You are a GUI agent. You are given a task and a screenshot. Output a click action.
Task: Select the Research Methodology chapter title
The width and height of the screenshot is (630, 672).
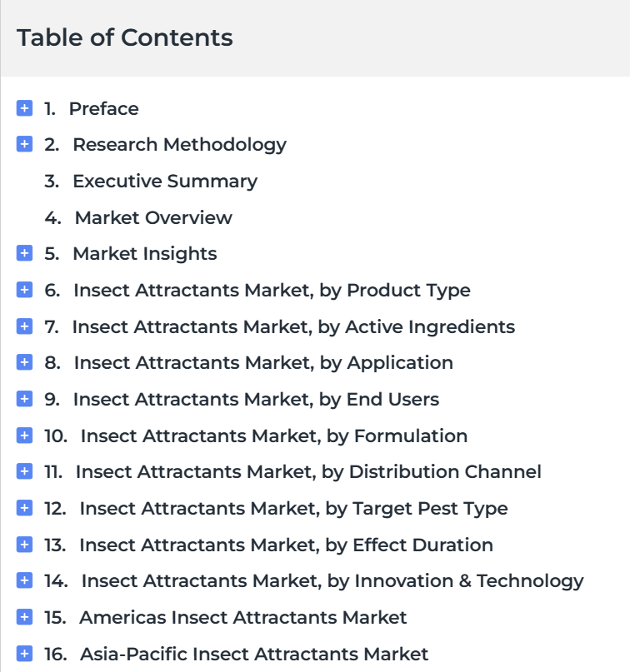tap(180, 145)
